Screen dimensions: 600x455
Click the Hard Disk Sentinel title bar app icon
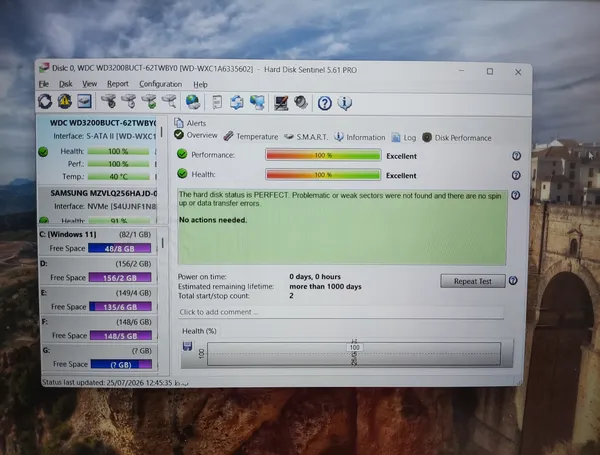click(44, 68)
